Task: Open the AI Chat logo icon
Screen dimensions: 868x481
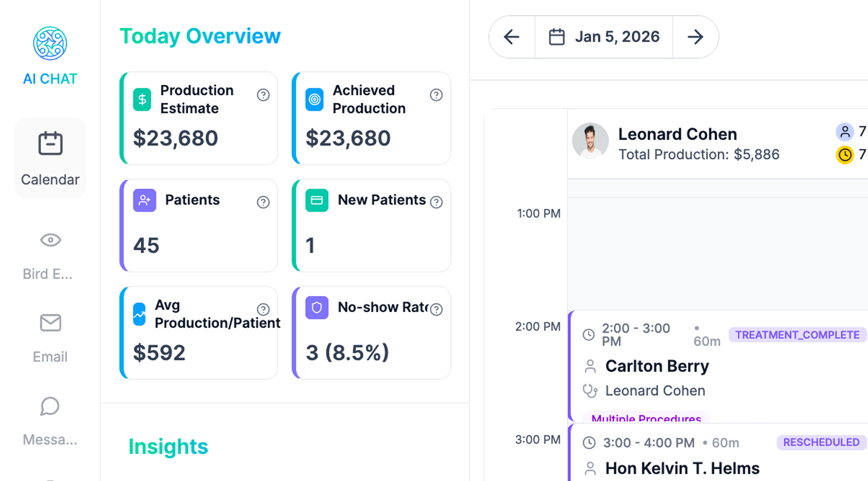Action: click(x=50, y=44)
